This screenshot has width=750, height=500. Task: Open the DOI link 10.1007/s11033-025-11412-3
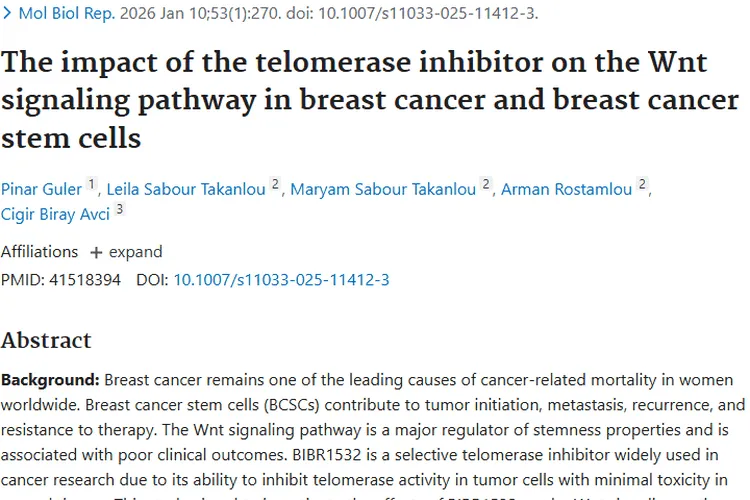click(281, 280)
